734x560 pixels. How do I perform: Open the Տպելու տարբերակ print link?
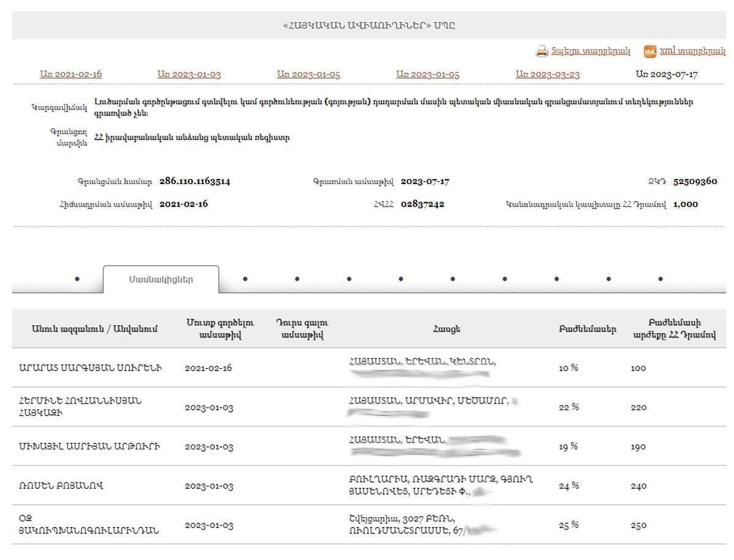pos(591,51)
